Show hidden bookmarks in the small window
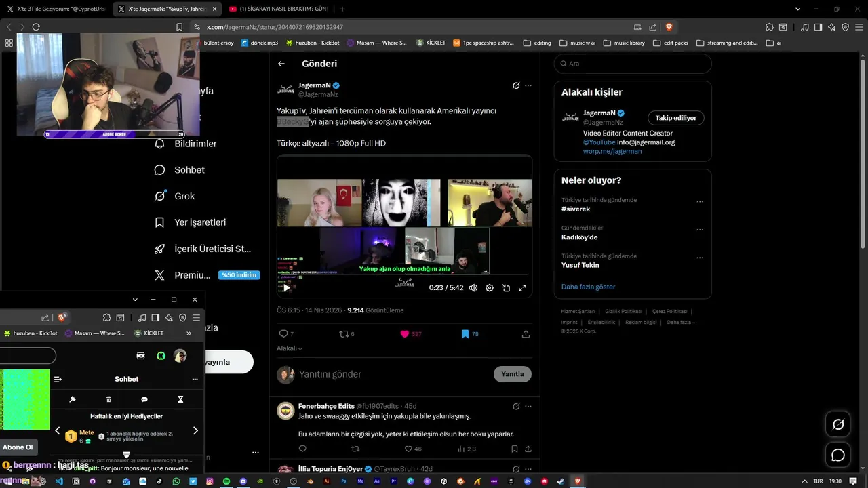 [x=189, y=333]
